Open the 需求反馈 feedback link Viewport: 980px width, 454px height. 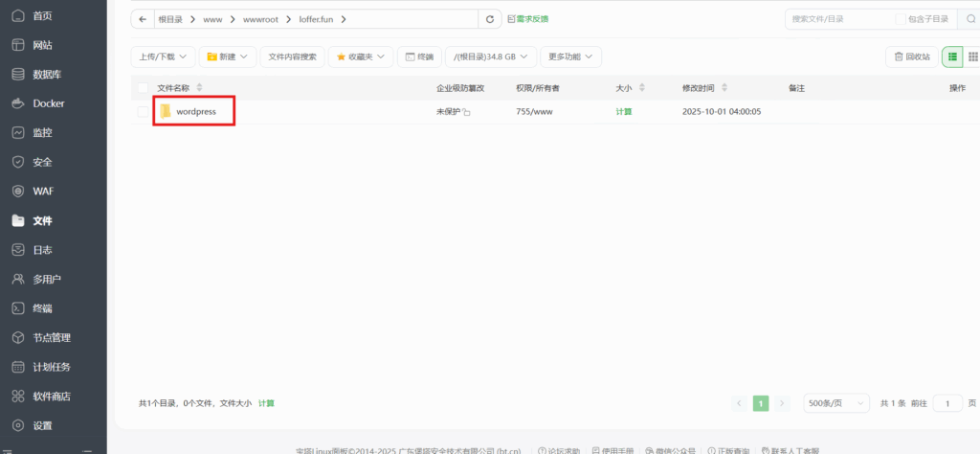click(528, 19)
